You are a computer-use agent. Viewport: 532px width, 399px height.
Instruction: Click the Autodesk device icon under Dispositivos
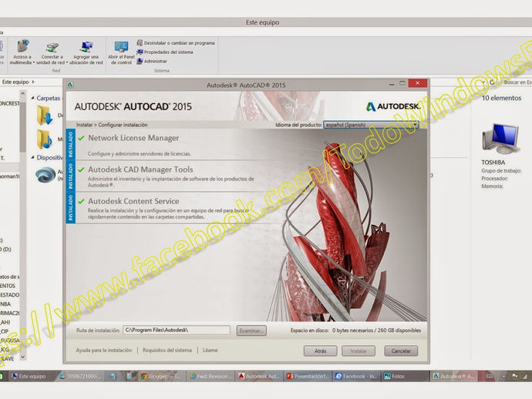pyautogui.click(x=45, y=175)
